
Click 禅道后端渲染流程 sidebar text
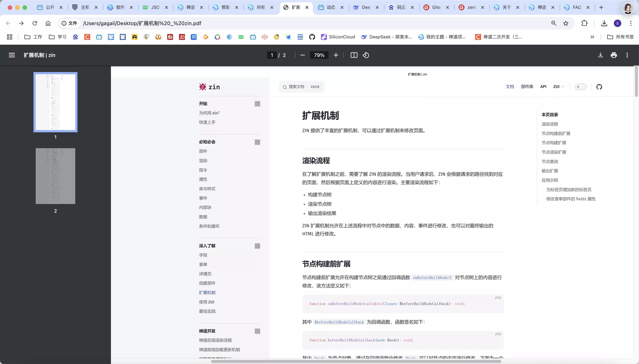[x=215, y=340]
